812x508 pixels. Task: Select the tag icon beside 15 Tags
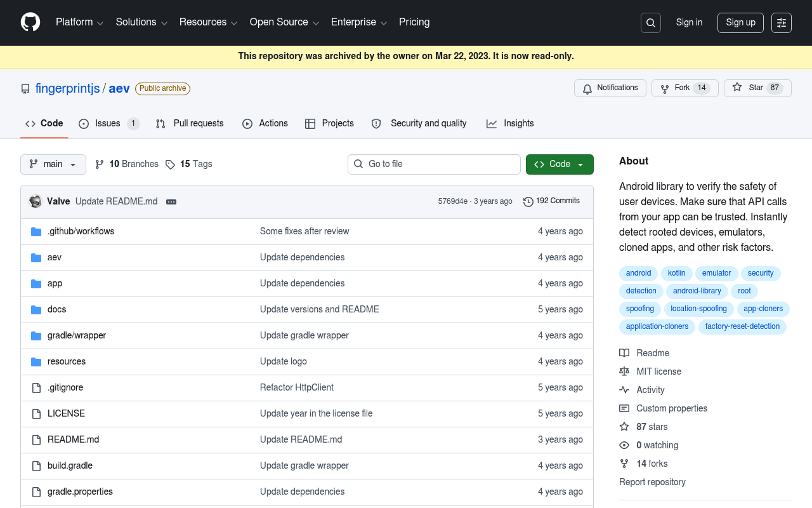170,164
